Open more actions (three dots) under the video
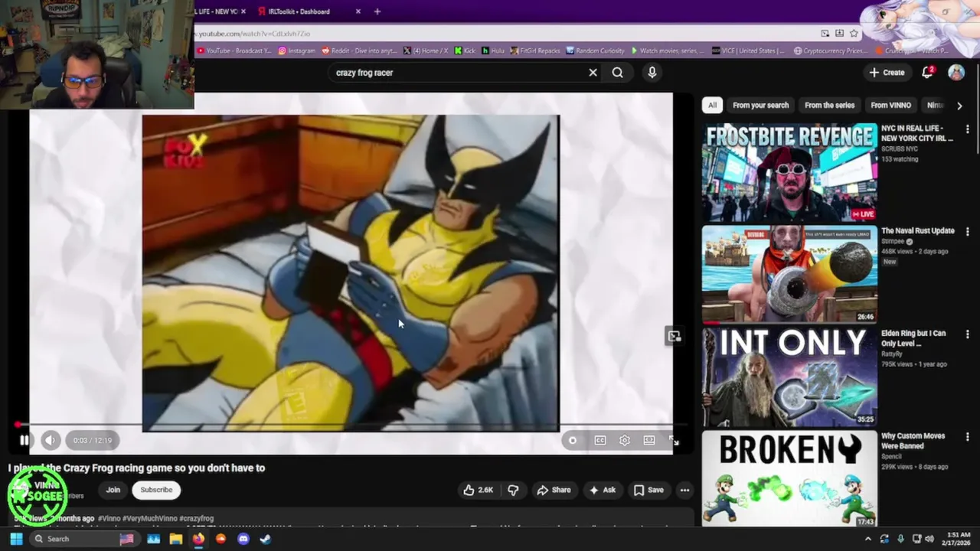This screenshot has width=980, height=551. coord(684,490)
